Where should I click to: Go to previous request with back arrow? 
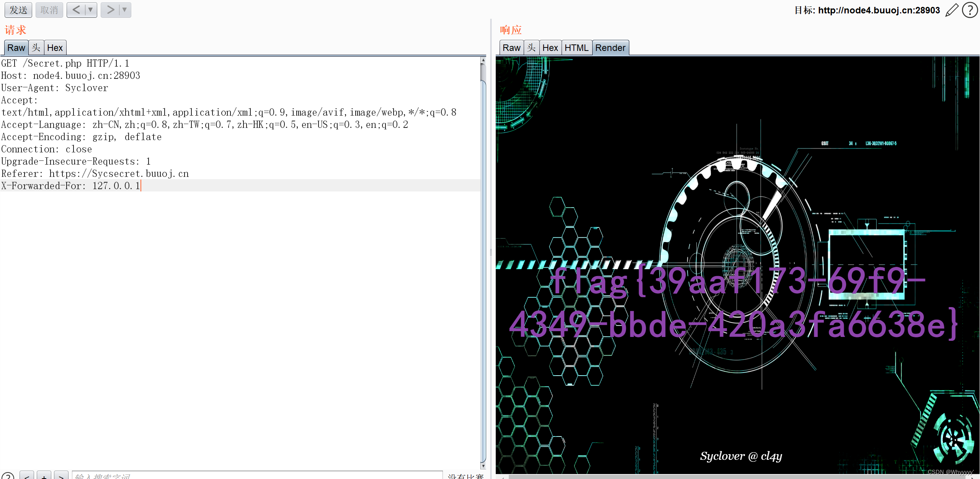pyautogui.click(x=76, y=10)
